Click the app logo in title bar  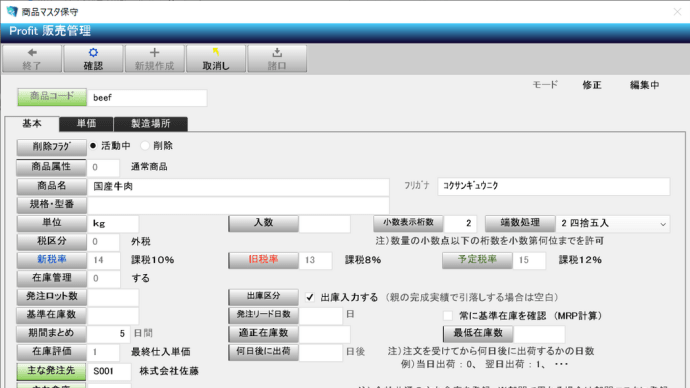click(12, 11)
